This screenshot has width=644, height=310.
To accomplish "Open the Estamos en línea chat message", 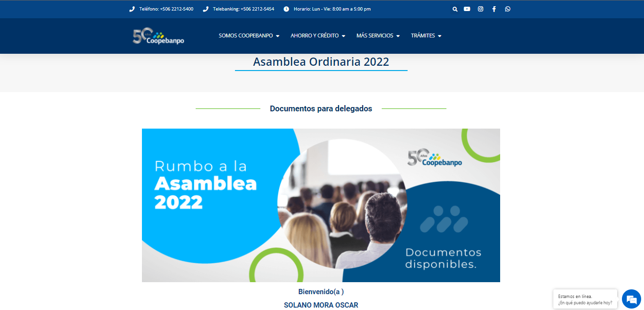I will pos(585,299).
